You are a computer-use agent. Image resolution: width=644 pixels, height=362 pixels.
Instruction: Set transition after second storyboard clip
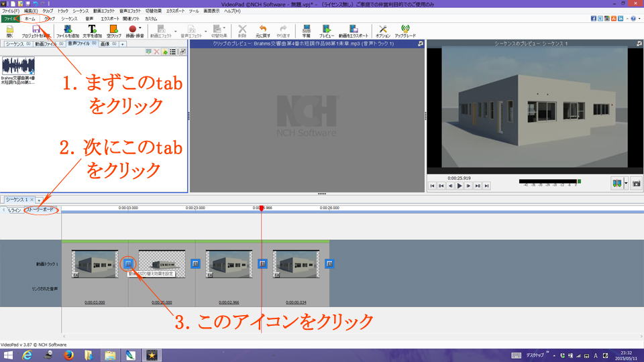[195, 263]
